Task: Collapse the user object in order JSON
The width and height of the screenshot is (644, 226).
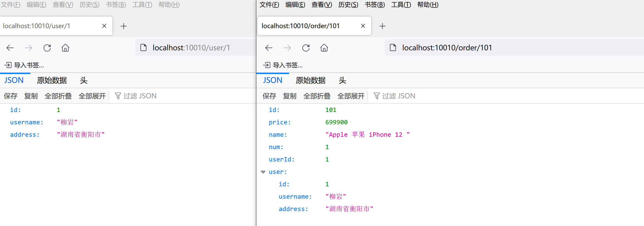Action: (x=263, y=172)
